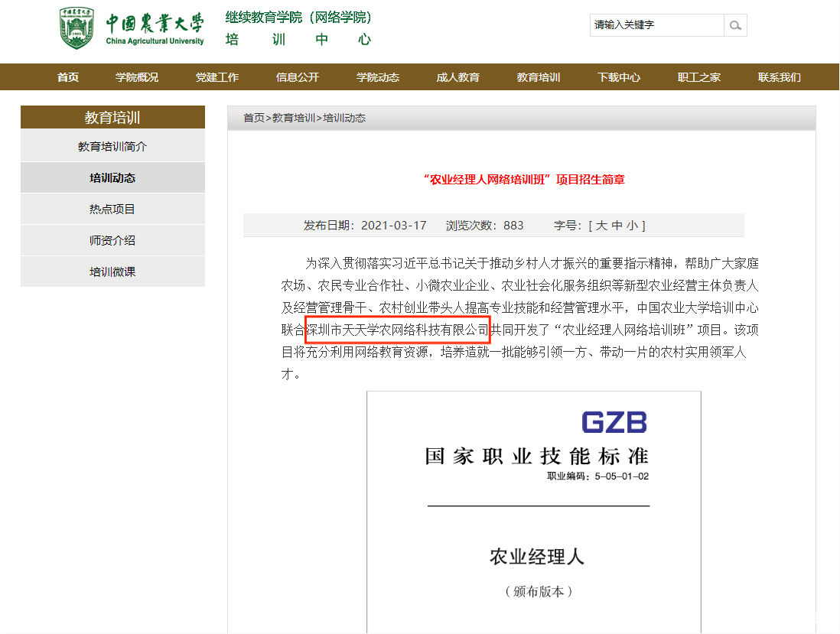This screenshot has width=840, height=634.
Task: Open 信息公开 in navigation bar
Action: (x=298, y=77)
